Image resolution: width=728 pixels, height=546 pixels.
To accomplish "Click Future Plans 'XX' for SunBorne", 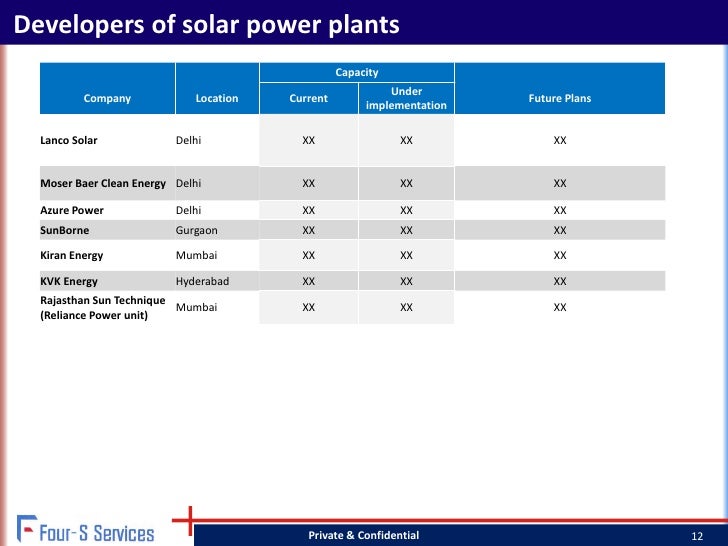I will 560,230.
